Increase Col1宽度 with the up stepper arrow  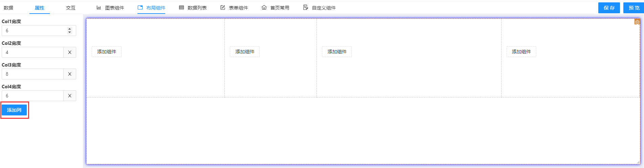[69, 29]
